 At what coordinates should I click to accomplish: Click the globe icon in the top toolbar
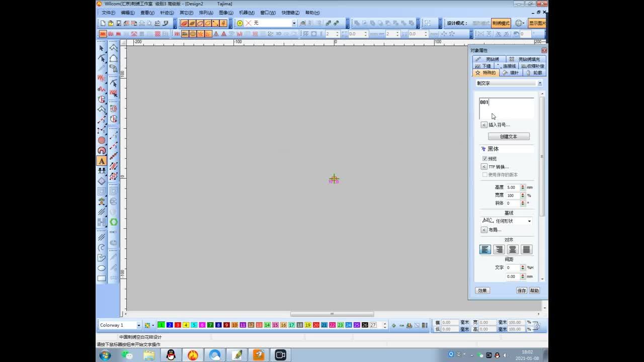(519, 23)
